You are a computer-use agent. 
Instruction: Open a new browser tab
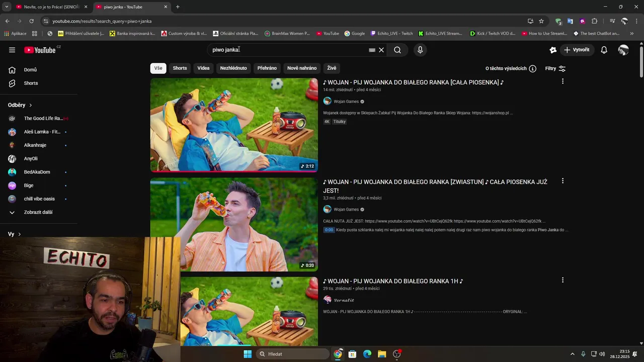coord(178,7)
